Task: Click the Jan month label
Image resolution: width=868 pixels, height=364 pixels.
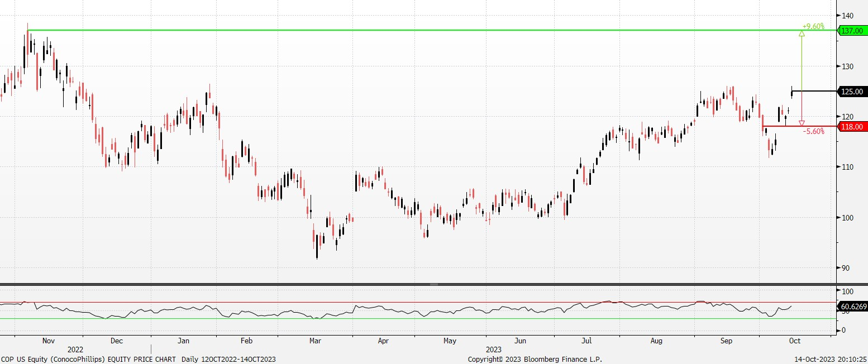Action: pos(183,340)
